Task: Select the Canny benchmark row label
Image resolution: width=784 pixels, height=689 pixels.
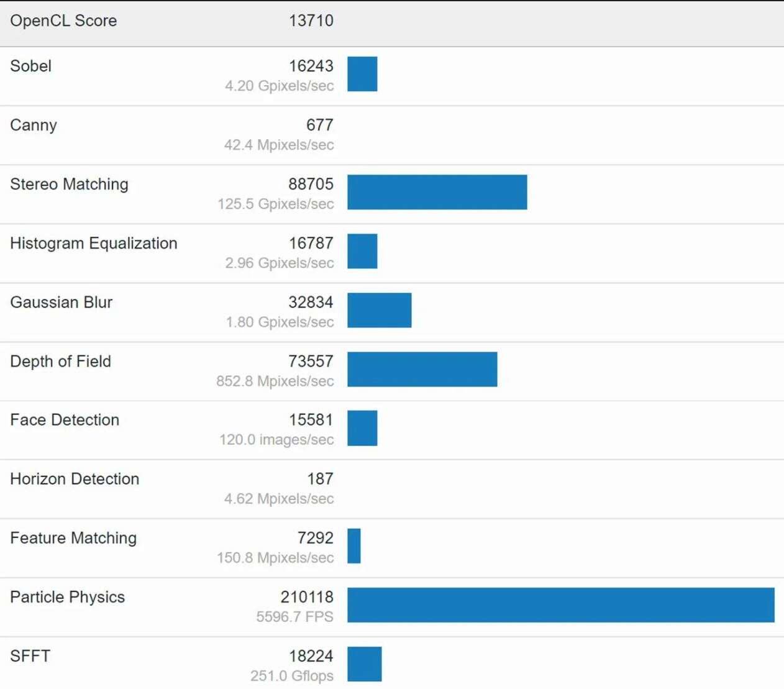Action: (x=34, y=125)
